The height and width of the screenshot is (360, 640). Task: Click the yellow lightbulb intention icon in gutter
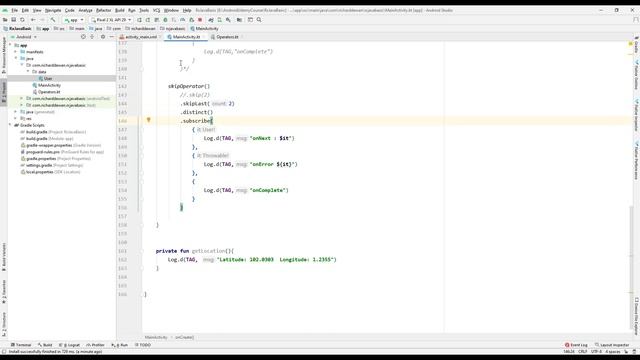[x=149, y=120]
